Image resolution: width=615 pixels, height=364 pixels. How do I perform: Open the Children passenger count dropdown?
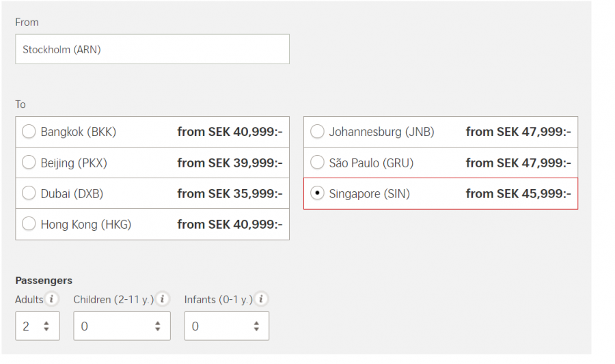[122, 326]
